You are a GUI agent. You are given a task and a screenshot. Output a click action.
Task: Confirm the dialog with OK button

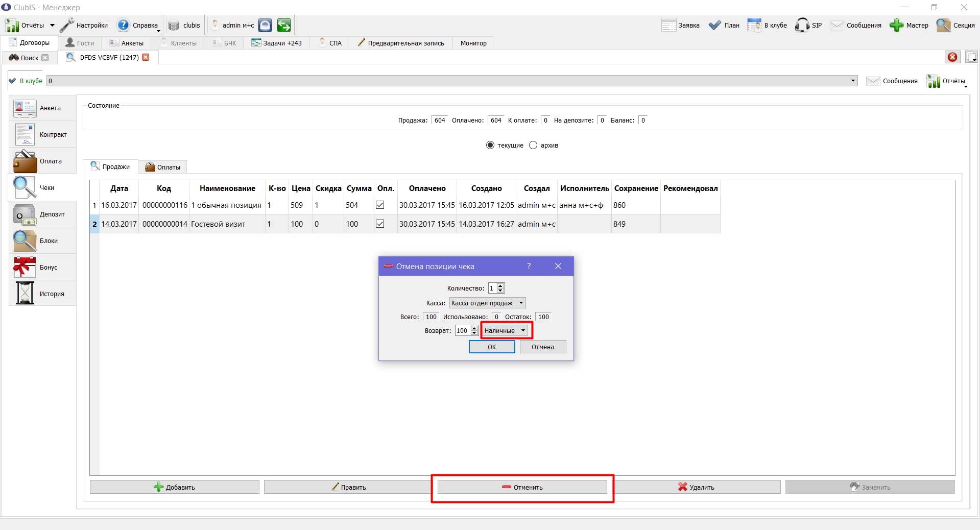click(x=492, y=347)
